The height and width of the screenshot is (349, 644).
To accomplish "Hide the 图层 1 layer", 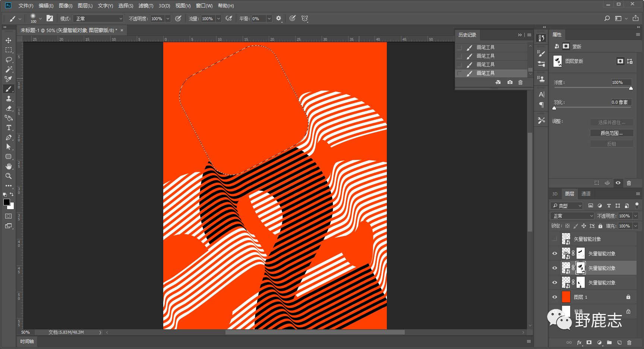I will [555, 297].
